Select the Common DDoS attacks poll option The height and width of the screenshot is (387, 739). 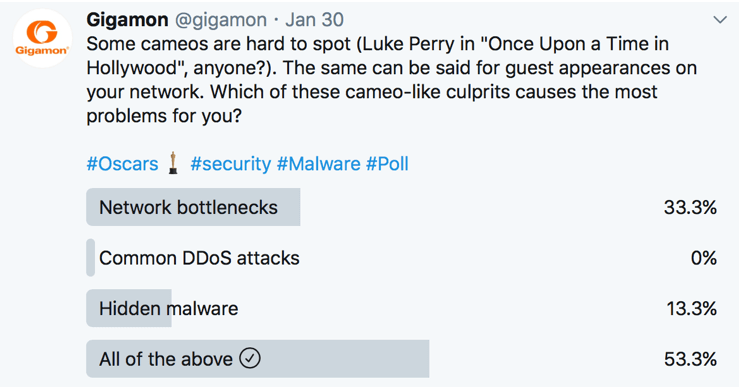pyautogui.click(x=402, y=258)
